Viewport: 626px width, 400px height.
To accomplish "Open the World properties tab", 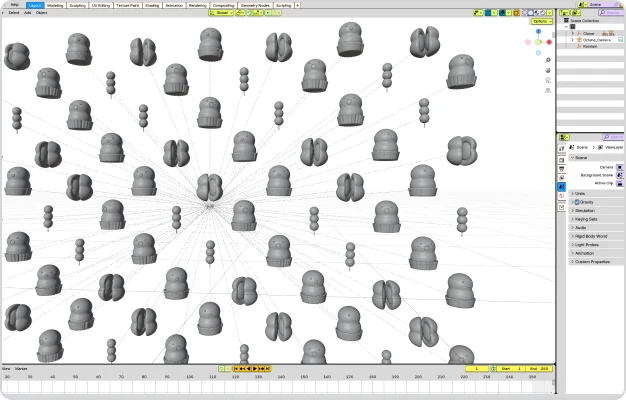I will coord(562,196).
